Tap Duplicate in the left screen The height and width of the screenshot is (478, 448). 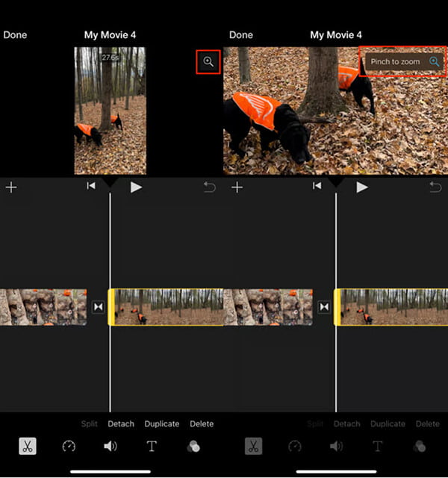162,423
